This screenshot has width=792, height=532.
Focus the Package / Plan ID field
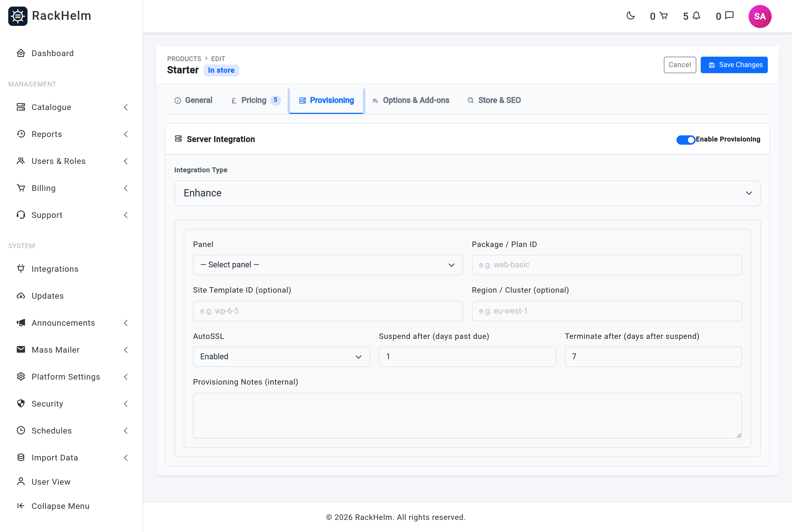click(606, 265)
